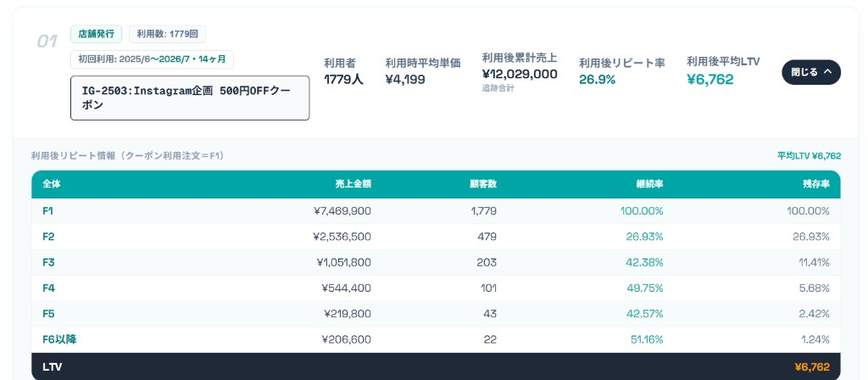Click the 利用数: 1779回 badge
Viewport: 868px width, 380px height.
pos(167,34)
